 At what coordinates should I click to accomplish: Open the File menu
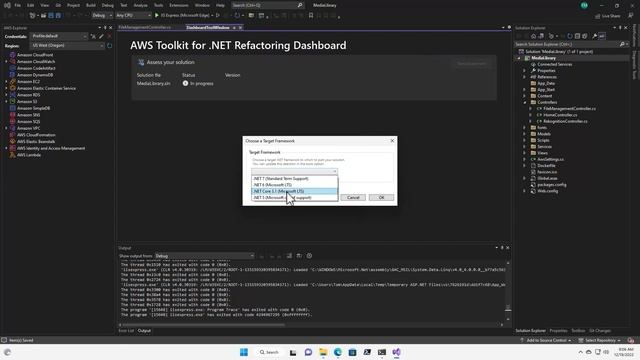point(18,5)
